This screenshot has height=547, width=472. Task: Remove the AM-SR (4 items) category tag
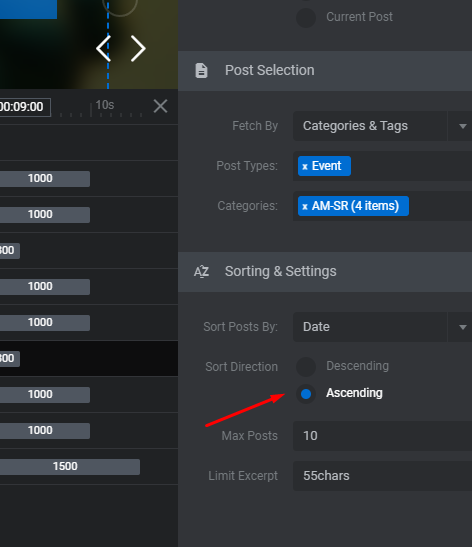pos(305,207)
